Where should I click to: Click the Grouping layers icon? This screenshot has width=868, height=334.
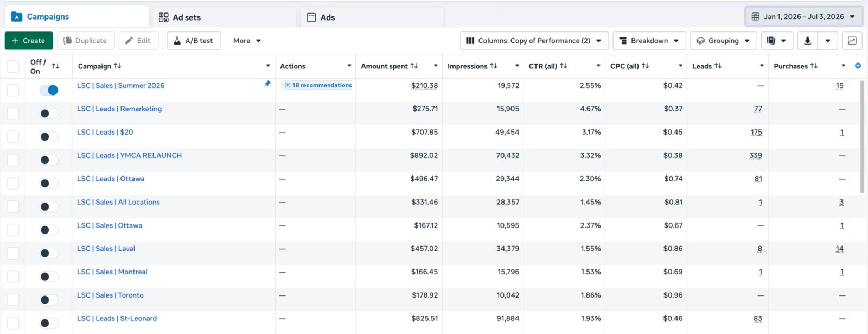pyautogui.click(x=700, y=41)
